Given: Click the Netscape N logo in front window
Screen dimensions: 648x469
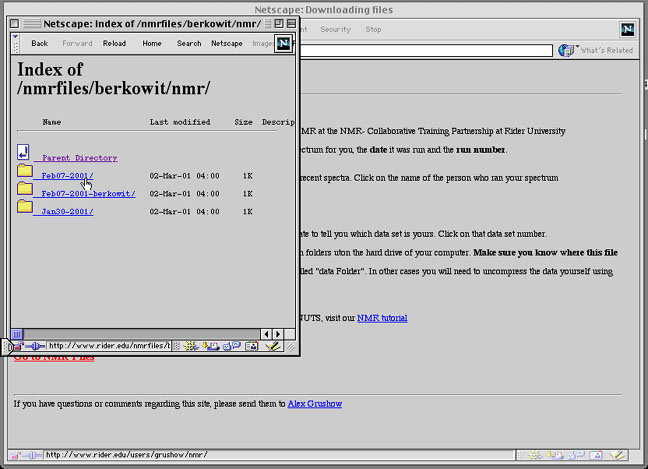Looking at the screenshot, I should pyautogui.click(x=284, y=43).
